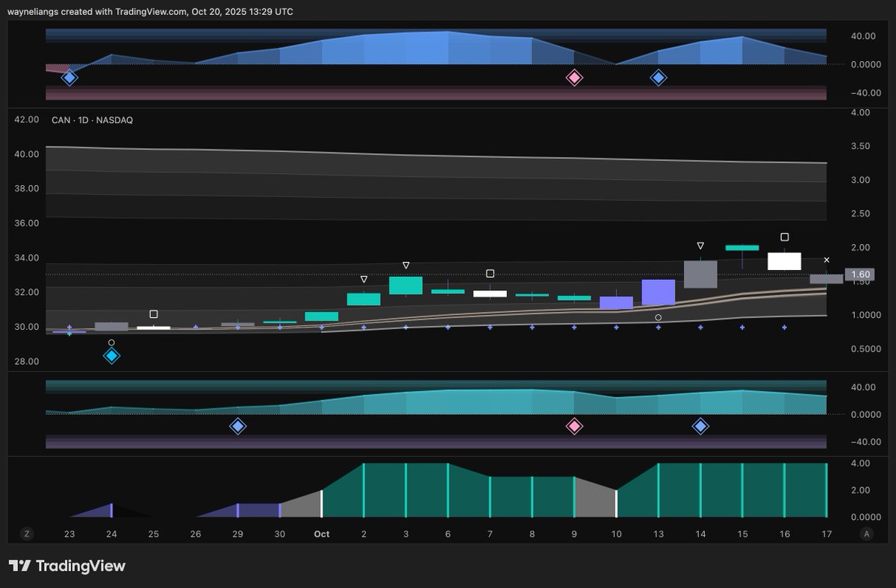Select the purple Oct 10 candle

point(616,302)
